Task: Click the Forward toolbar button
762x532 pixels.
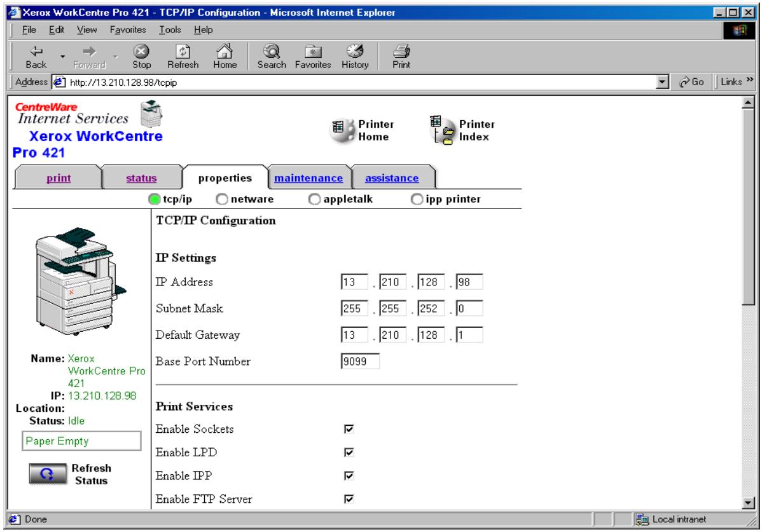Action: coord(90,57)
